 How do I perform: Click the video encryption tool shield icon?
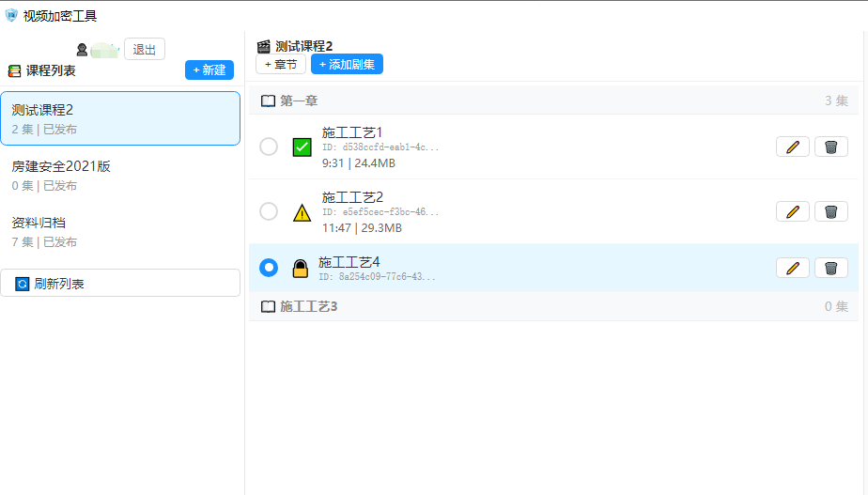coord(11,16)
